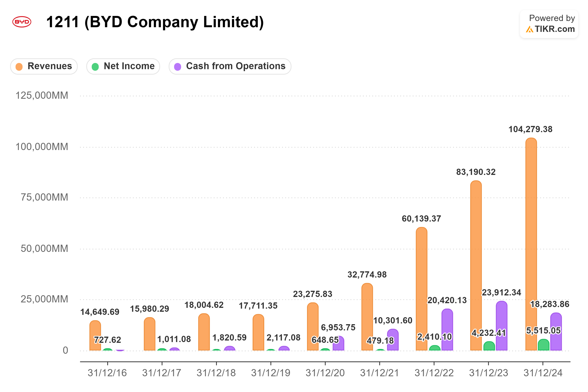This screenshot has width=588, height=392.
Task: Select the 5,515.05 net income label
Action: click(543, 331)
